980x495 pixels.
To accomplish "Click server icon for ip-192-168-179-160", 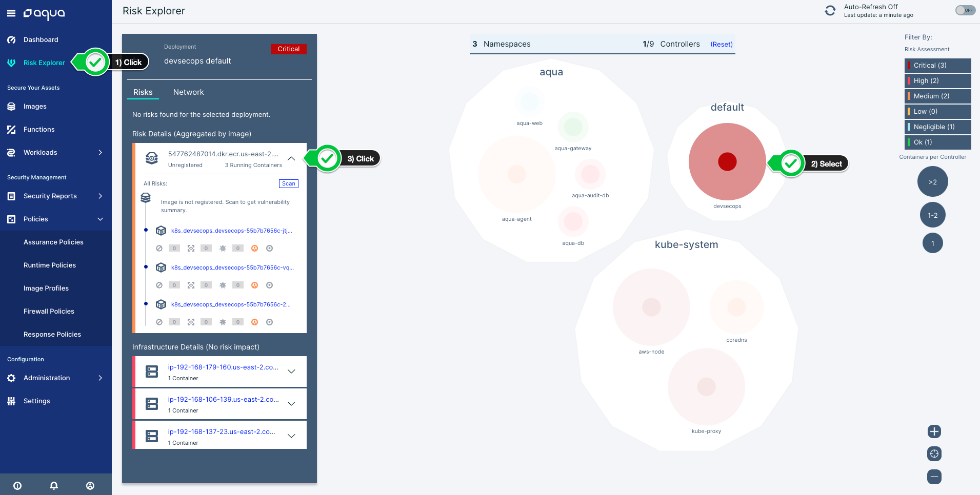I will click(x=152, y=372).
